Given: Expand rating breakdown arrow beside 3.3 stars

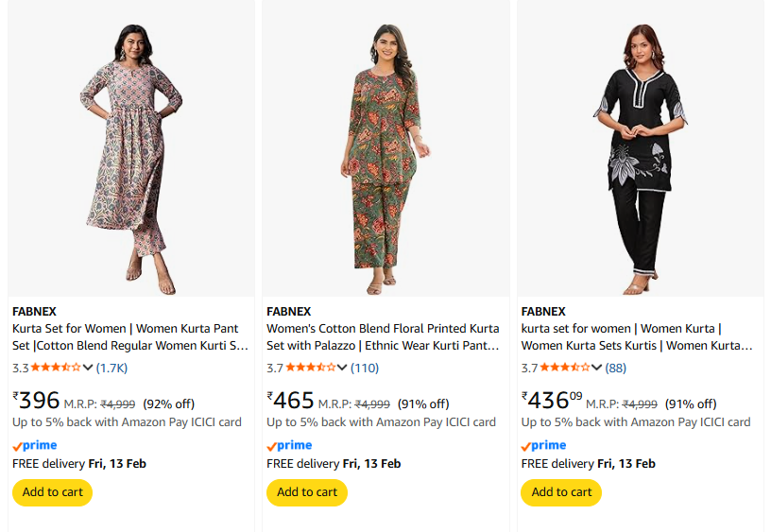Looking at the screenshot, I should tap(88, 368).
